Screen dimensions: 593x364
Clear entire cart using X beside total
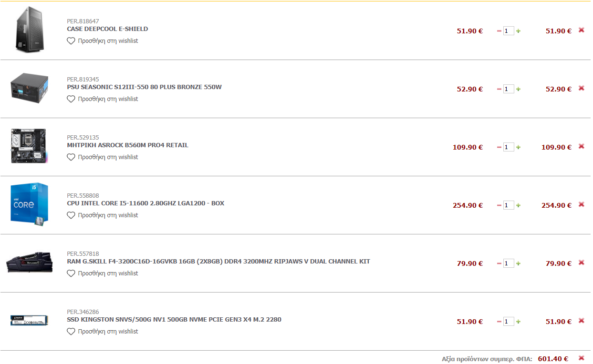tap(581, 358)
